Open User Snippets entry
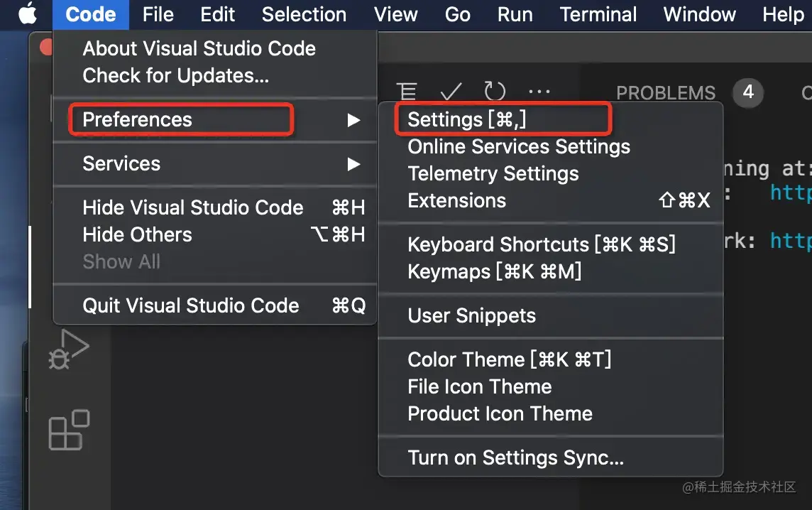Viewport: 812px width, 510px height. [x=471, y=315]
